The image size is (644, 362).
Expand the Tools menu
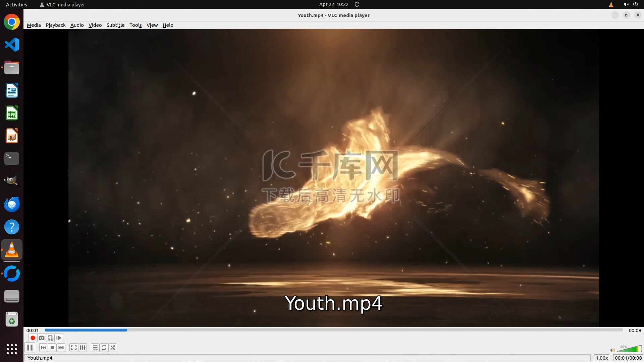point(136,25)
